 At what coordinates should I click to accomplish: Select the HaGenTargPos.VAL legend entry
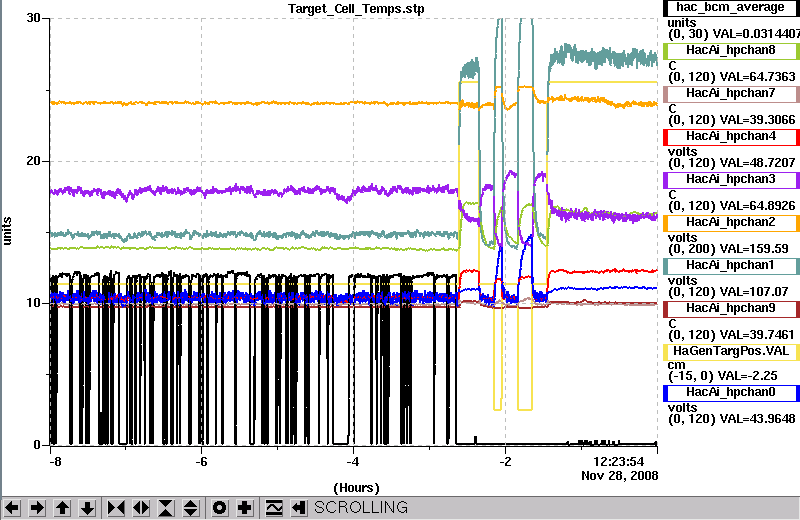click(731, 351)
